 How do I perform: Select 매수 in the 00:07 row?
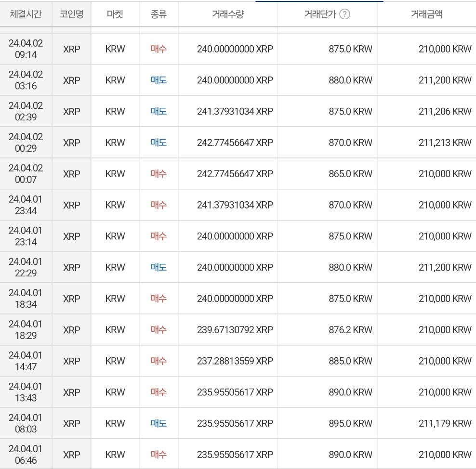(159, 174)
